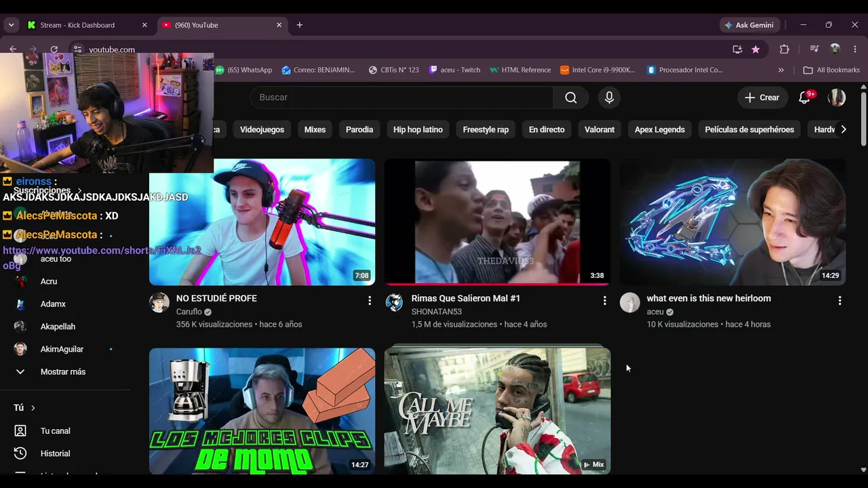Image resolution: width=868 pixels, height=488 pixels.
Task: Open the Chrome extensions puzzle icon
Action: 785,49
